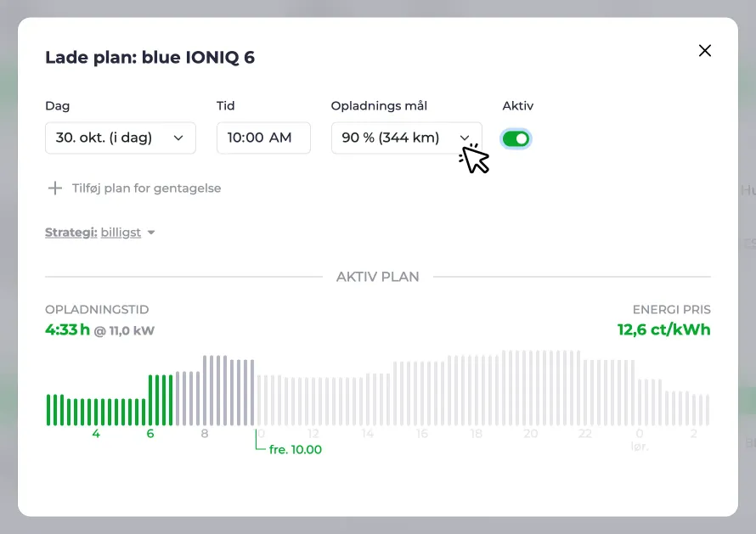Click Tilføj plan for gentagelse link
Image resolution: width=756 pixels, height=534 pixels.
pos(147,188)
